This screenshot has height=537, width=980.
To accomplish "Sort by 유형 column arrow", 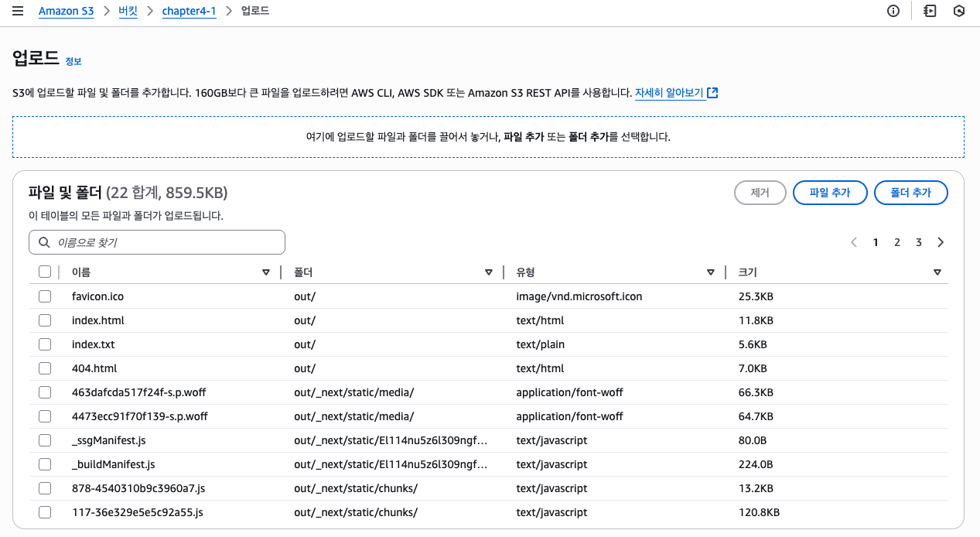I will (x=711, y=272).
